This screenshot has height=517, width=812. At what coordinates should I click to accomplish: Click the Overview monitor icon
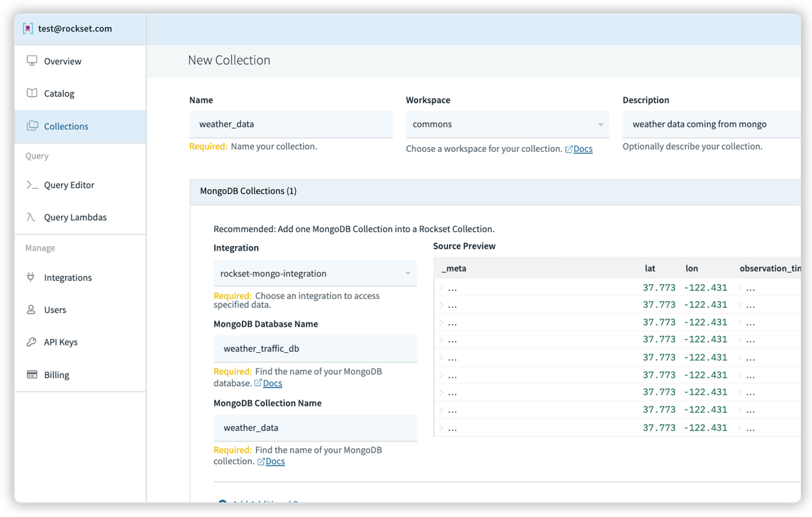(32, 61)
